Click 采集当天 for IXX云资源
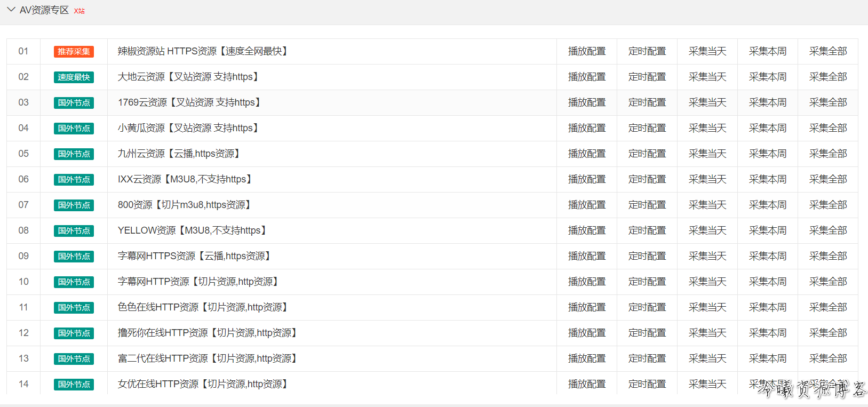The width and height of the screenshot is (868, 407). 707,179
